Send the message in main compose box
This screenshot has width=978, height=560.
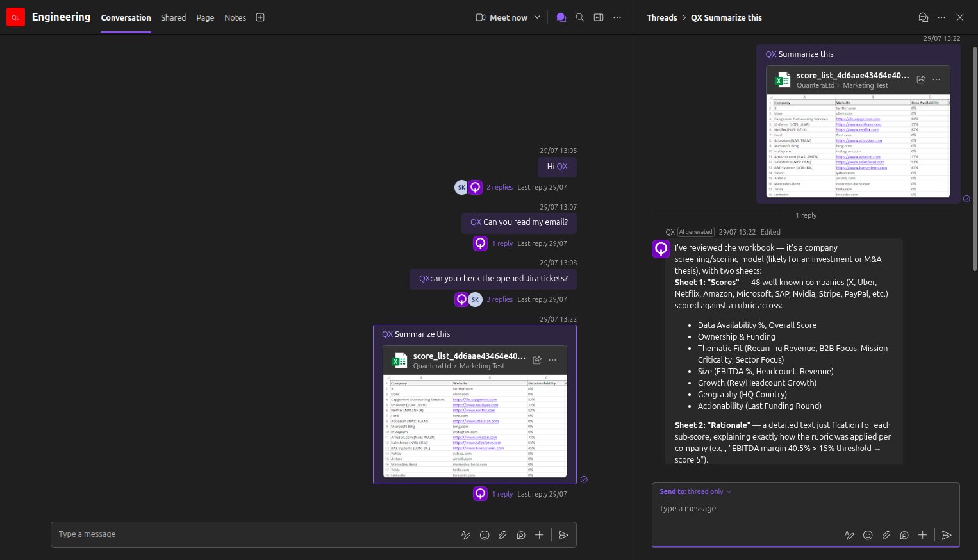click(563, 535)
